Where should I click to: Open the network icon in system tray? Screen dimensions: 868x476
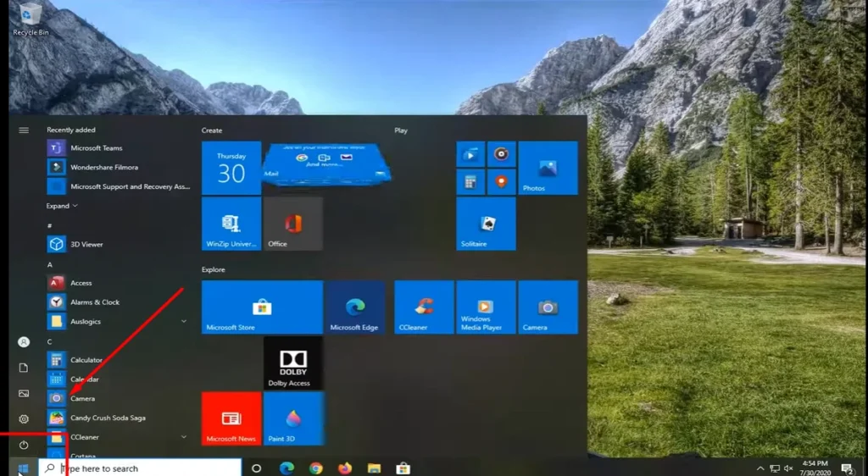pos(775,468)
